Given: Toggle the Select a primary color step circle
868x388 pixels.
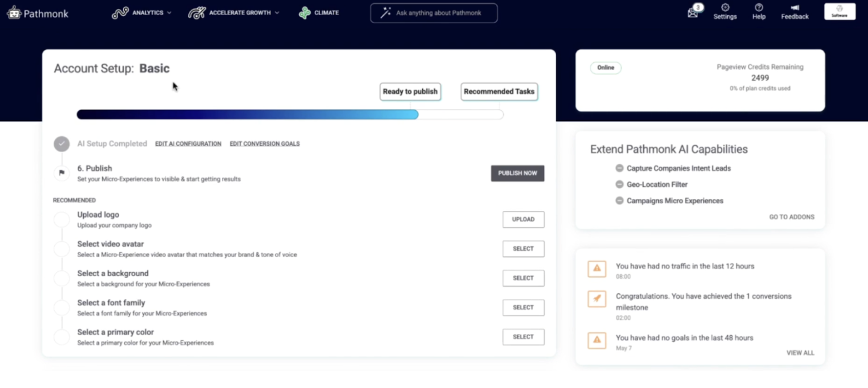Looking at the screenshot, I should [x=62, y=337].
